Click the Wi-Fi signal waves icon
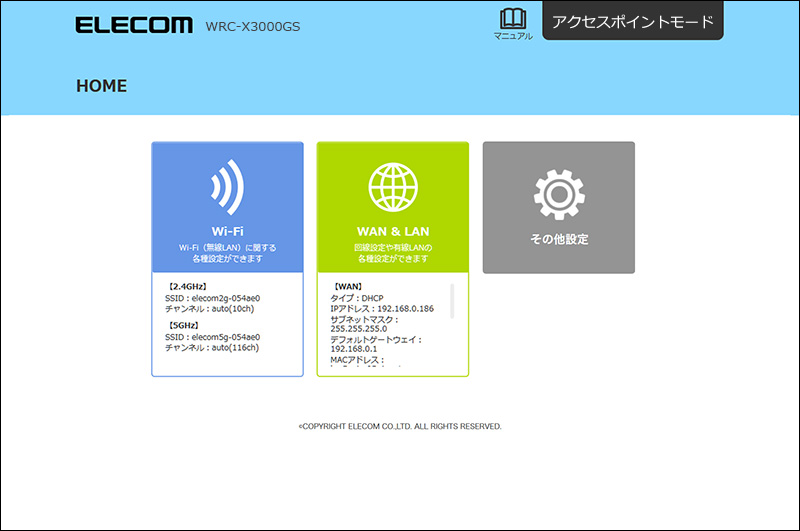This screenshot has height=531, width=800. pos(228,187)
